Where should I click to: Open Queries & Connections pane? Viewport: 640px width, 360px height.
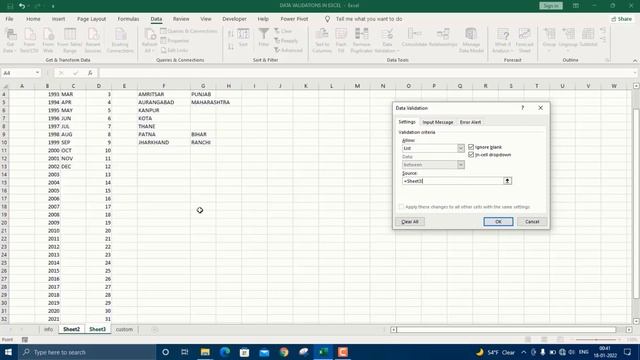(x=189, y=31)
